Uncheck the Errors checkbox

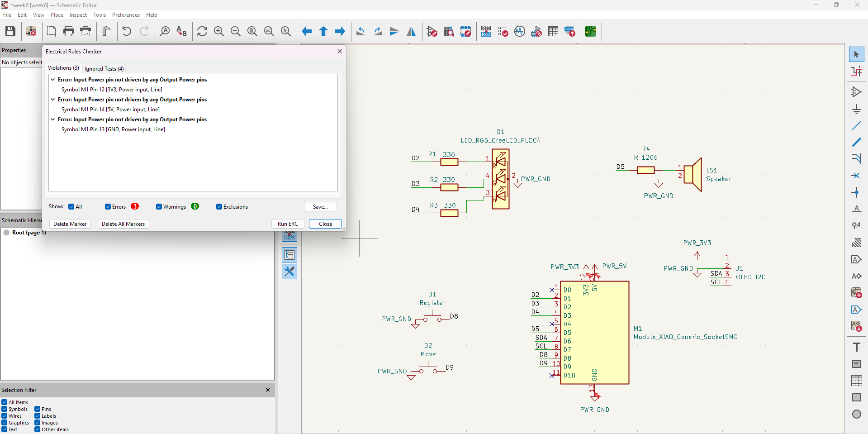[x=108, y=207]
